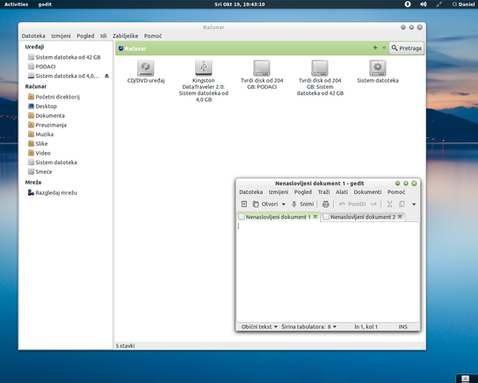Viewport: 478px width, 383px height.
Task: Click the Otvori button in gedit
Action: tap(266, 204)
